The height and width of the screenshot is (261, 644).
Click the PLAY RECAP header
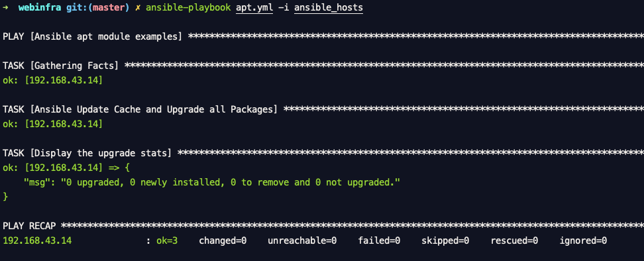(29, 226)
